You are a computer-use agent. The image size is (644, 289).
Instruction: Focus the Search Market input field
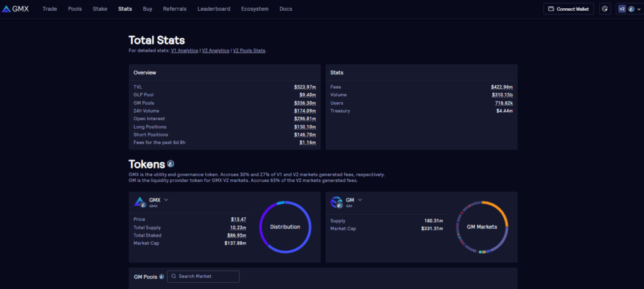tap(203, 276)
